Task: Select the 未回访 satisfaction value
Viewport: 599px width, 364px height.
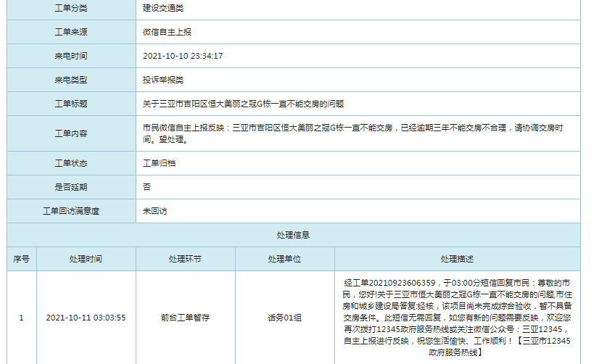Action: coord(155,211)
